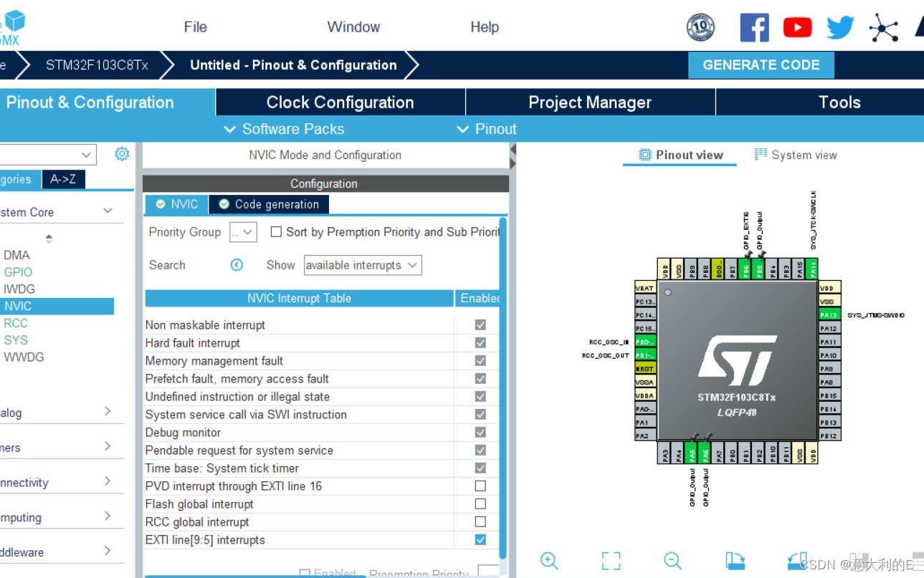Click the NRST pin on chip
Screen dimensions: 924x578
[645, 368]
